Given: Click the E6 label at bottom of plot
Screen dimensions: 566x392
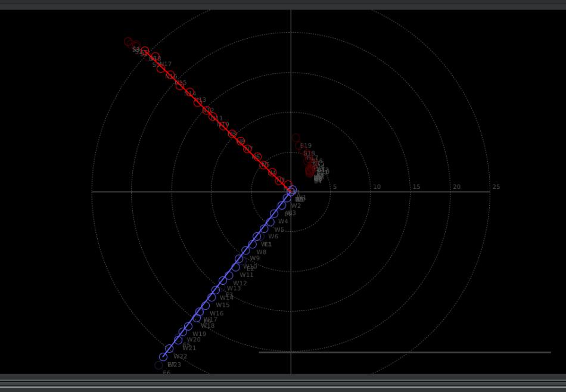Looking at the screenshot, I should point(167,373).
